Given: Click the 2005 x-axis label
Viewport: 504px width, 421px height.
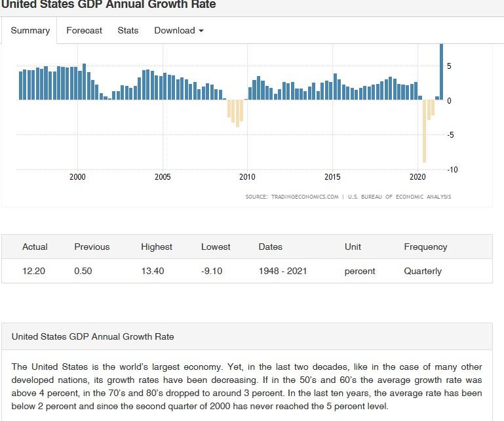Looking at the screenshot, I should (163, 177).
